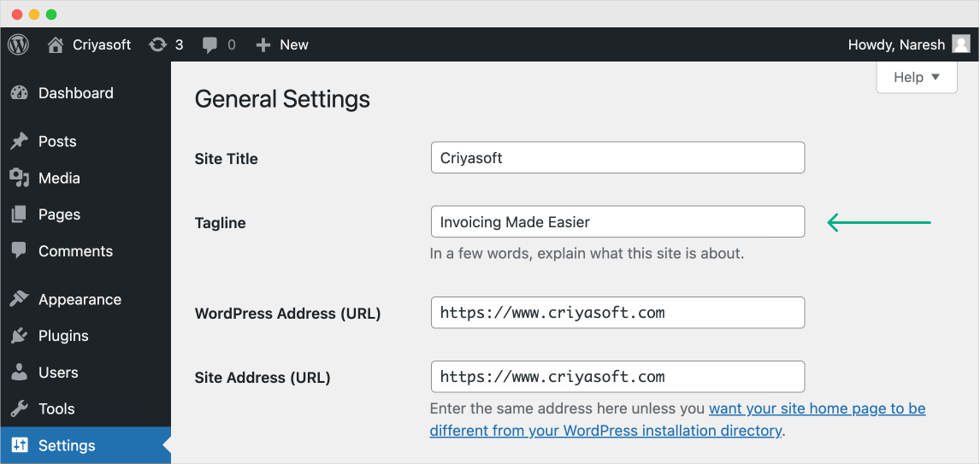This screenshot has width=980, height=464.
Task: Focus the Tagline input field
Action: 617,221
